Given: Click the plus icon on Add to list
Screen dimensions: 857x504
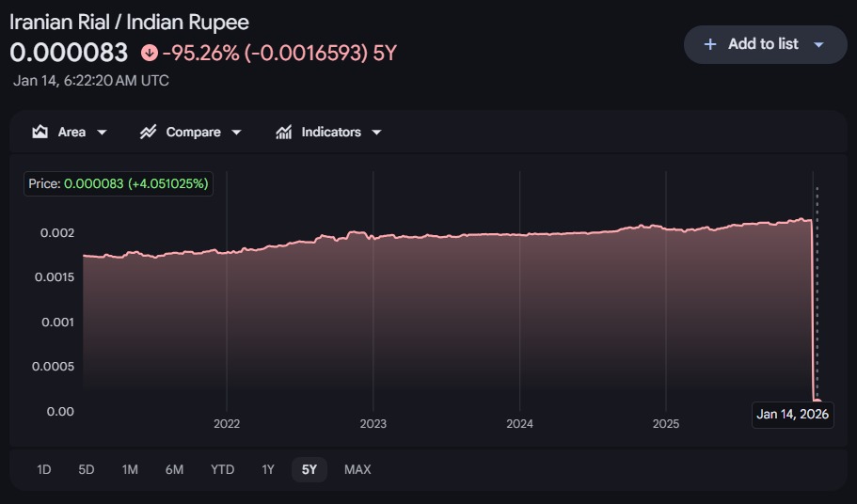Looking at the screenshot, I should click(710, 44).
